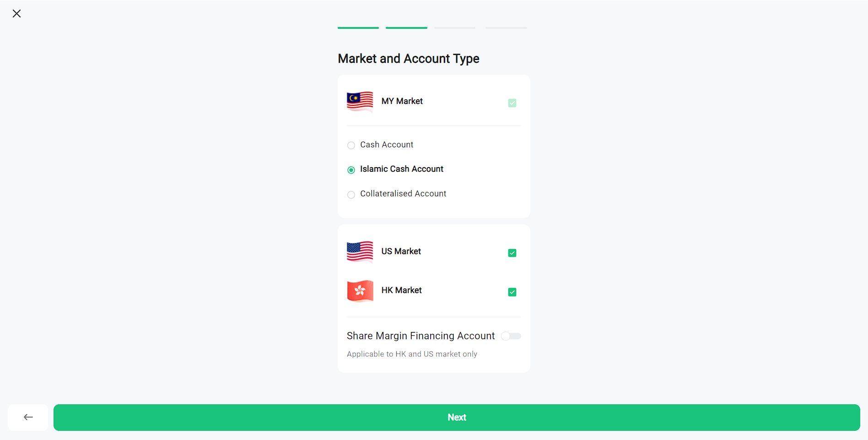Click the second progress step bar
The height and width of the screenshot is (440, 868).
click(x=406, y=28)
